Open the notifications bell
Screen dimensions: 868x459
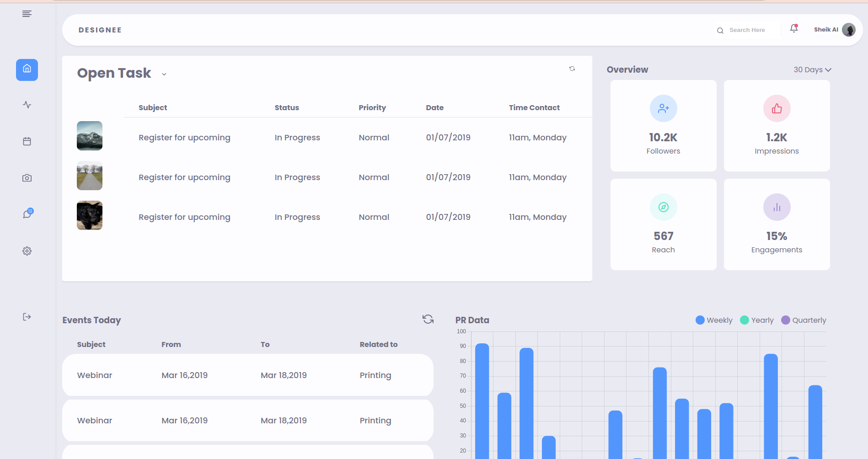[794, 28]
